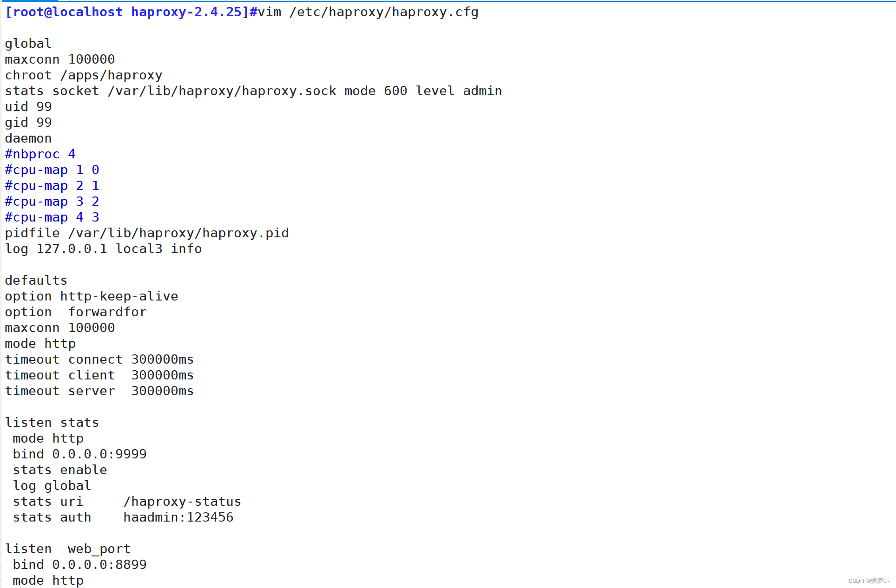Click the stats socket configuration line
The image size is (896, 588).
(253, 91)
